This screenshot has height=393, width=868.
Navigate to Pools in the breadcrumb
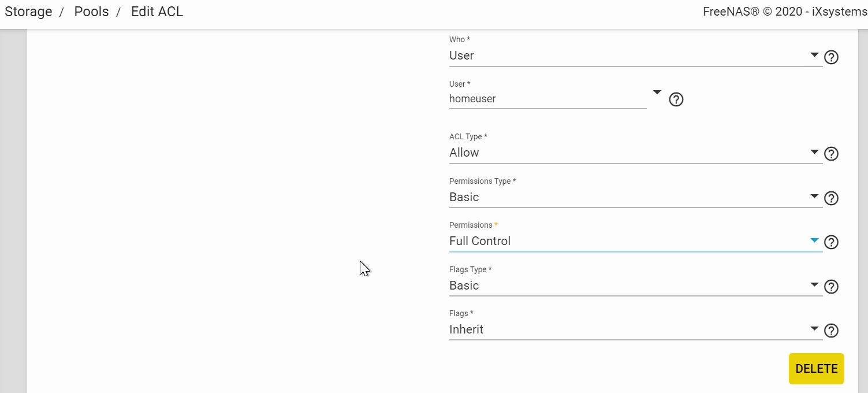(91, 12)
